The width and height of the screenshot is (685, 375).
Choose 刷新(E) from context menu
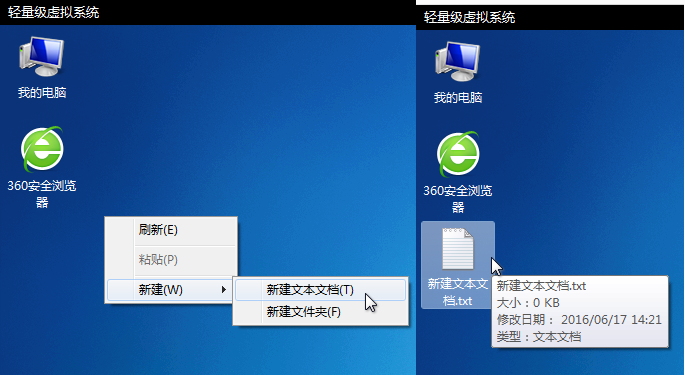coord(171,230)
